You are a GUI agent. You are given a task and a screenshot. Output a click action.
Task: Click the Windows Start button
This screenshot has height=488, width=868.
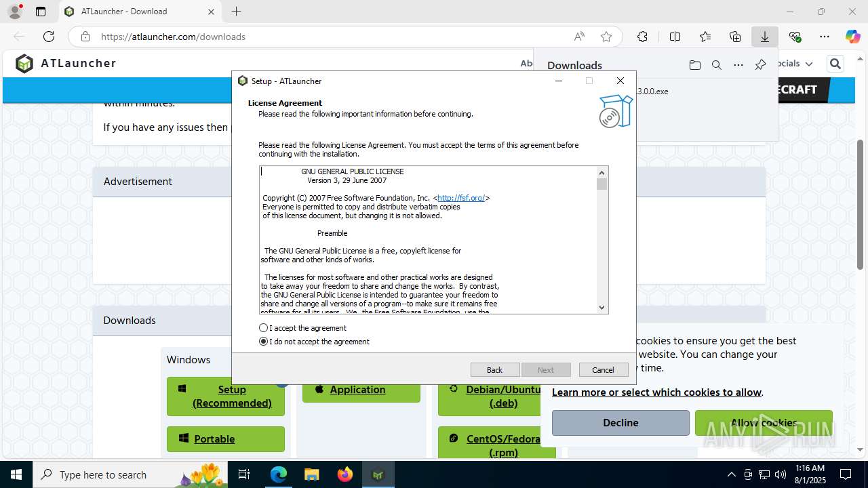pos(16,474)
